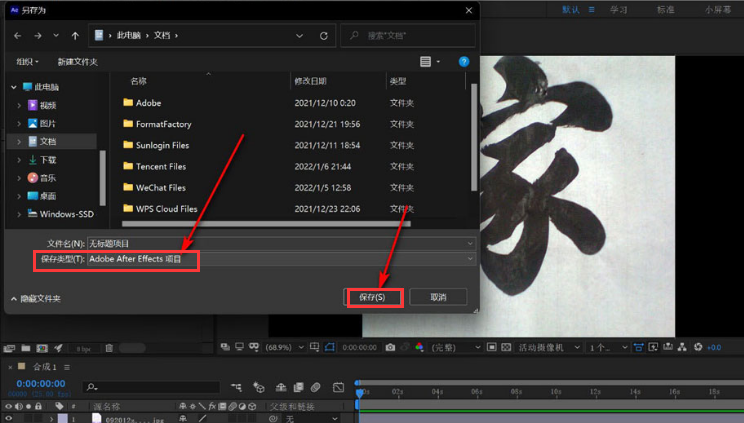Open the Adobe folder
Viewport: 744px width, 423px height.
148,103
